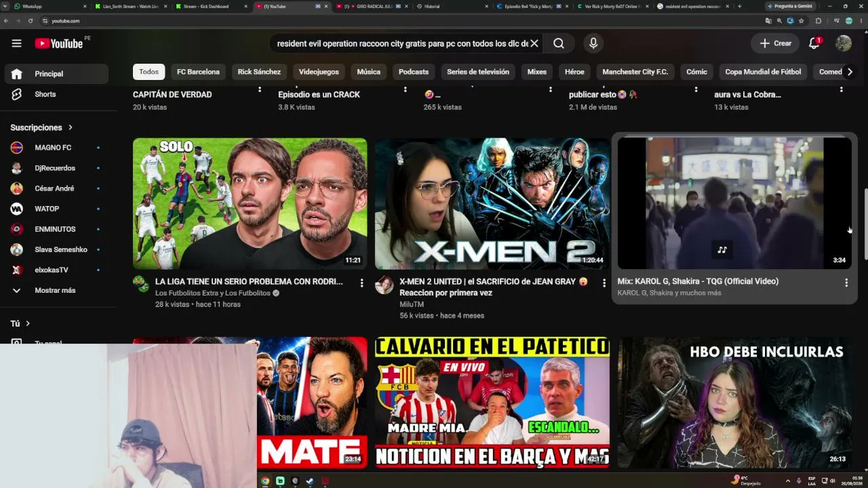This screenshot has width=868, height=488.
Task: Select the FC Barcelona filter chip
Action: pyautogui.click(x=198, y=72)
